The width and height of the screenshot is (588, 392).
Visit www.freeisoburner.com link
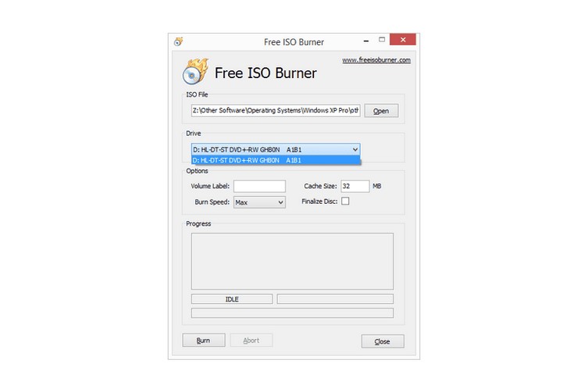point(376,60)
